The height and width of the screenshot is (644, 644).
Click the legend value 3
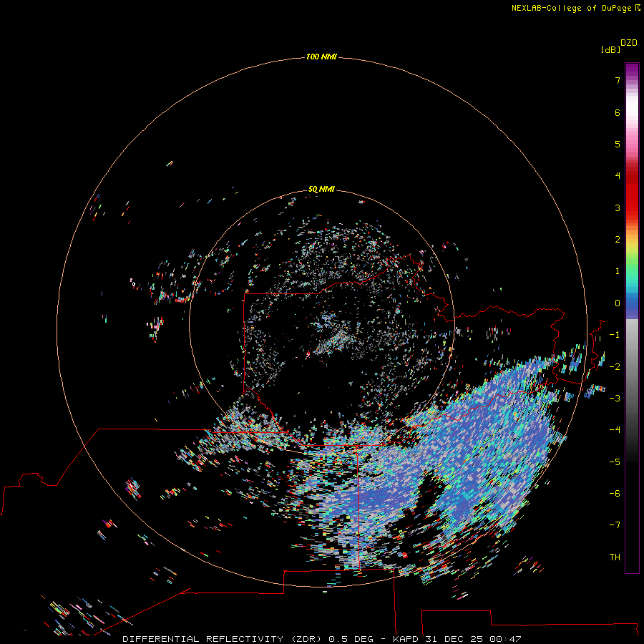(618, 208)
